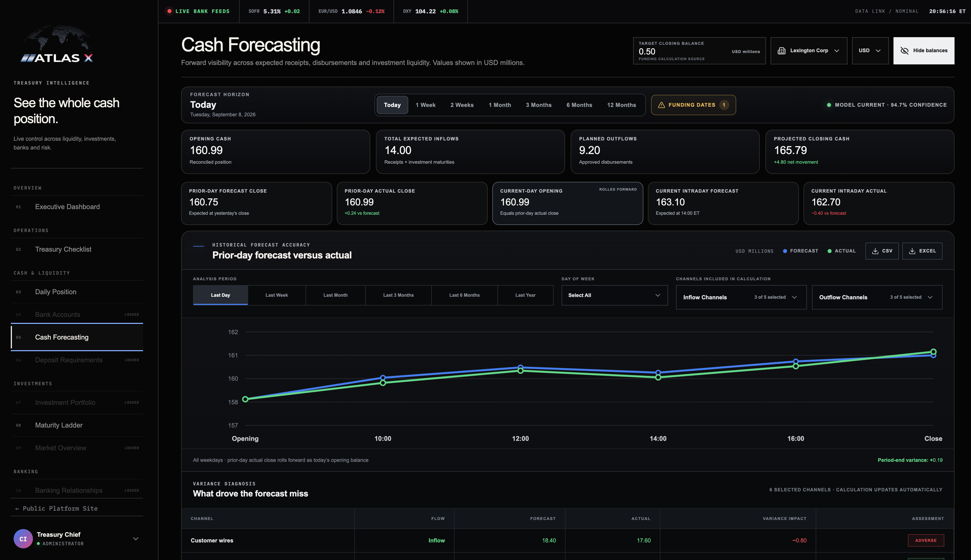Click the warning triangle icon in Funding Dates

661,105
